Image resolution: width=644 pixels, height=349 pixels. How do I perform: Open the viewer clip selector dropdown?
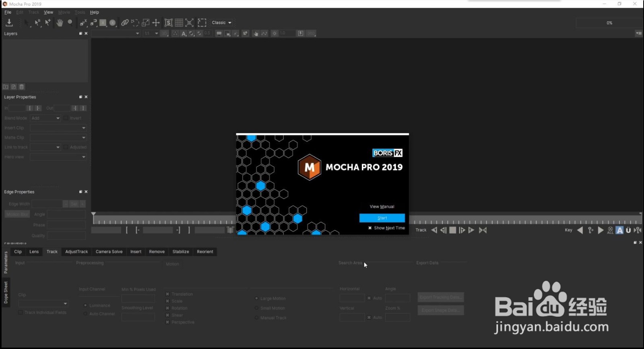[x=116, y=33]
